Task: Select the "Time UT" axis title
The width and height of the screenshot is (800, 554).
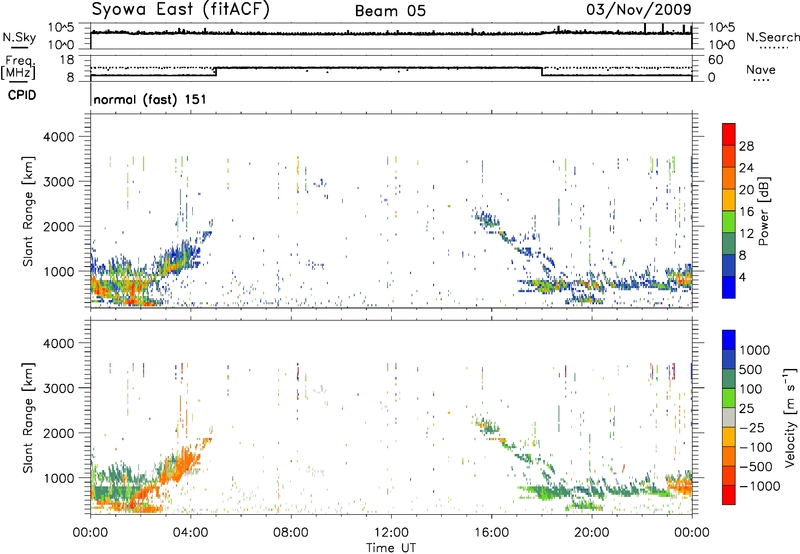Action: click(391, 548)
